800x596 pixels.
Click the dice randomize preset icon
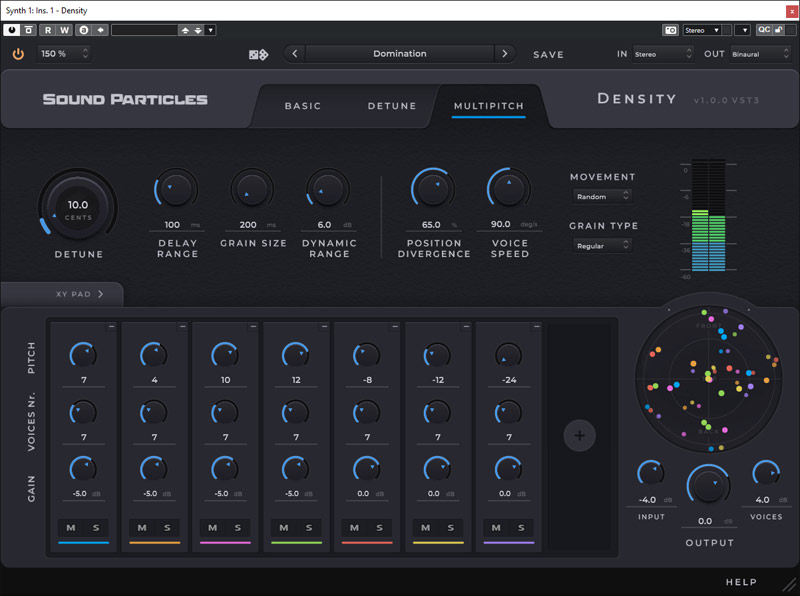click(258, 54)
